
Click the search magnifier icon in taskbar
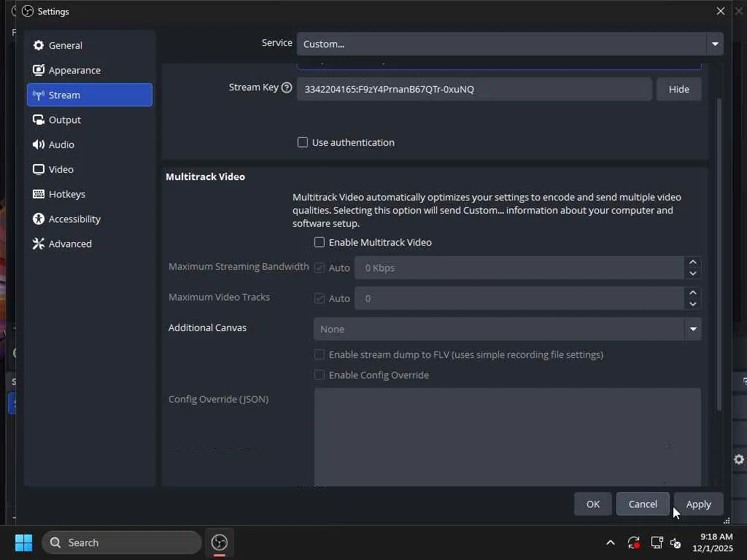tap(55, 542)
